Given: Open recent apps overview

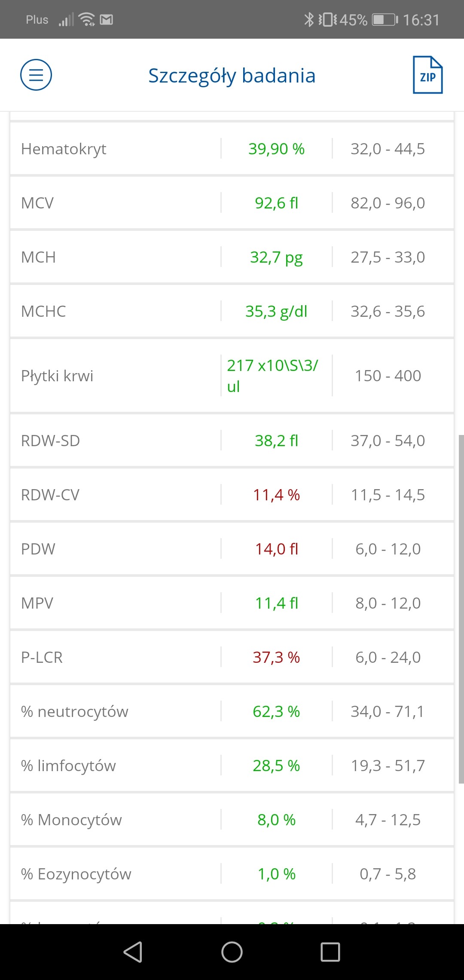Looking at the screenshot, I should [330, 952].
